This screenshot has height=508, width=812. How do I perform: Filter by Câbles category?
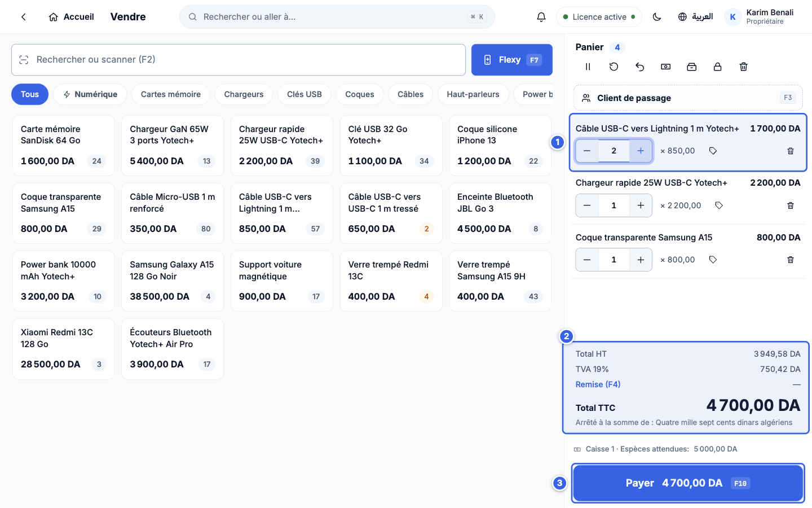coord(411,94)
